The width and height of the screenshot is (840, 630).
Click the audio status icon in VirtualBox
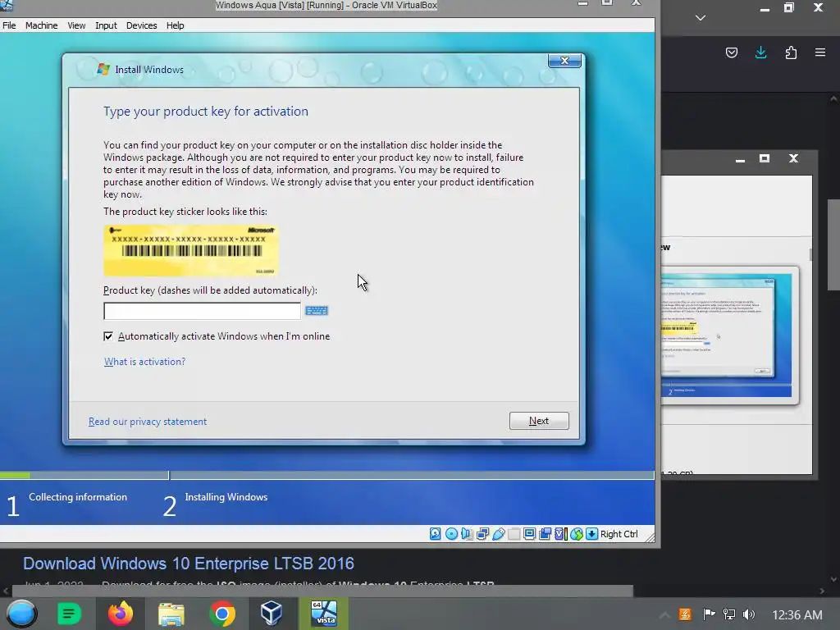(467, 533)
